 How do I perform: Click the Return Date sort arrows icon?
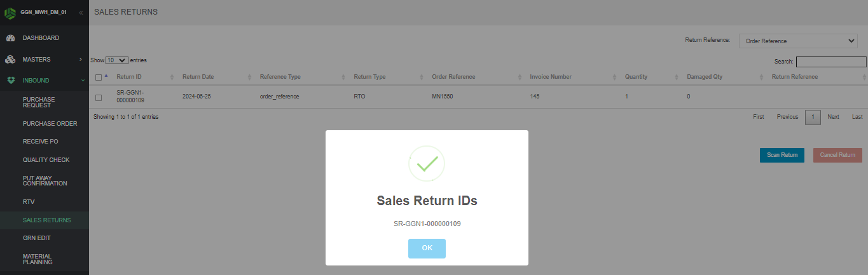point(249,77)
